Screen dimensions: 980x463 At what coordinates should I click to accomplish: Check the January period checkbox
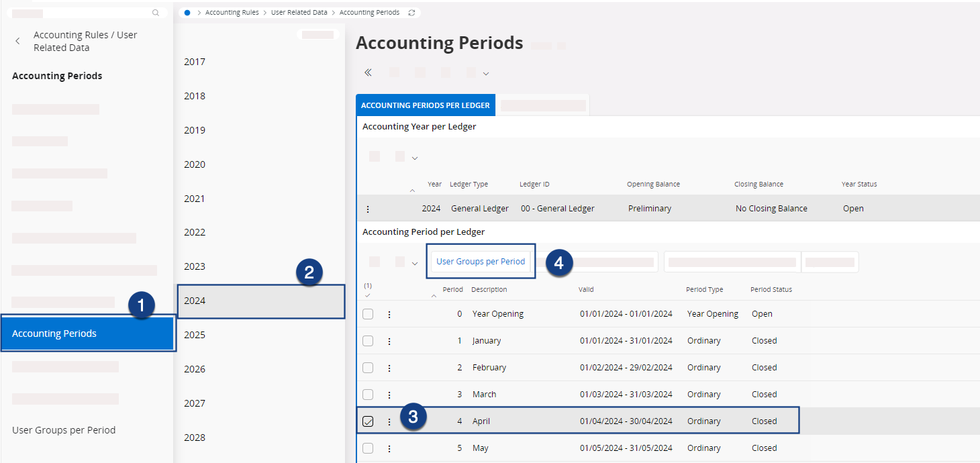pyautogui.click(x=368, y=341)
